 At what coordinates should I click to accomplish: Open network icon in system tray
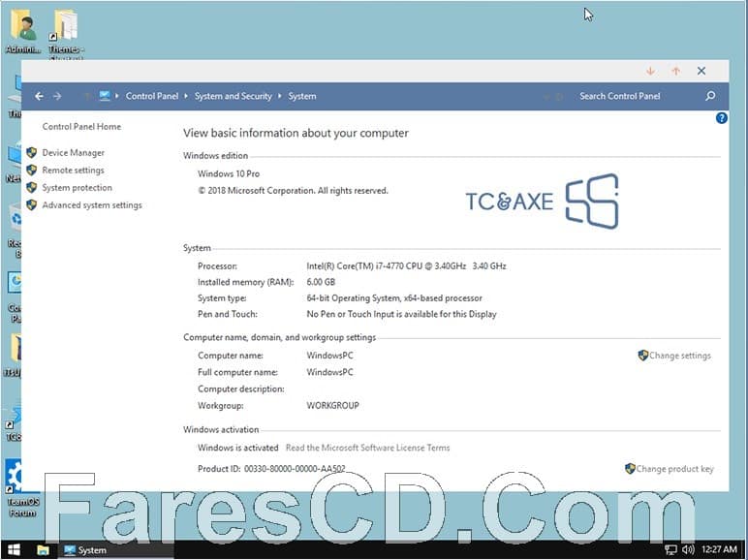click(670, 550)
